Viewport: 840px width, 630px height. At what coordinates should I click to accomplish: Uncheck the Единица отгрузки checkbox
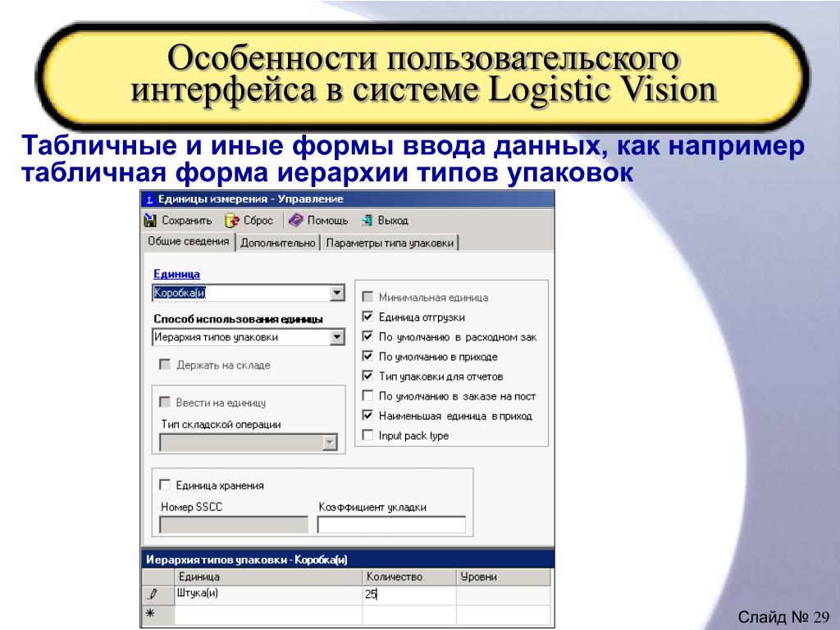[367, 317]
